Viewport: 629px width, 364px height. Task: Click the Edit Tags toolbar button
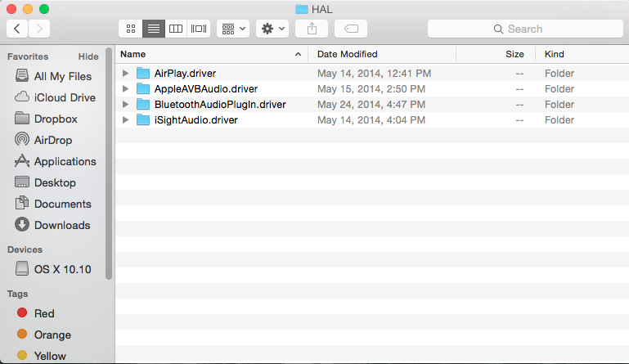[351, 29]
